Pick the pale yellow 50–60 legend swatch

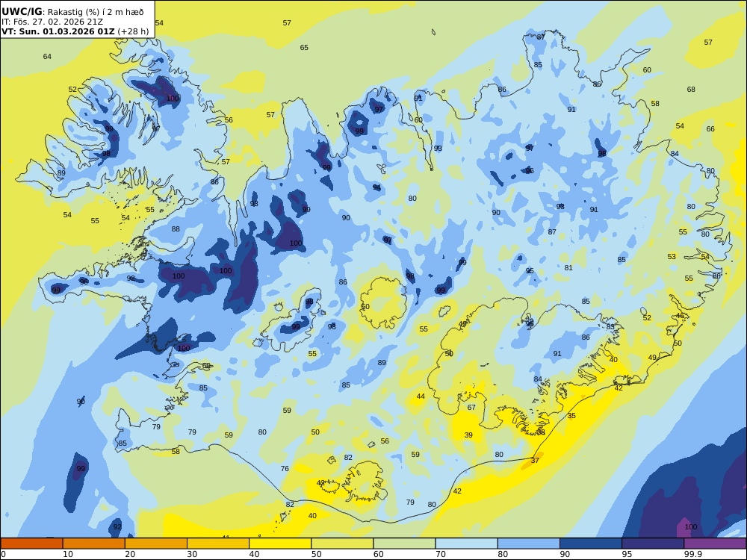342,544
